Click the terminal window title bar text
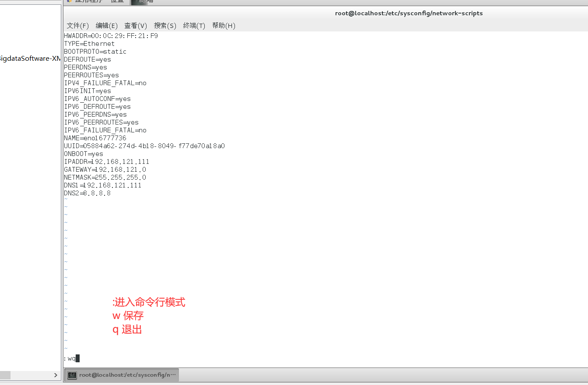Screen dimensions: 588x385 tap(409, 13)
